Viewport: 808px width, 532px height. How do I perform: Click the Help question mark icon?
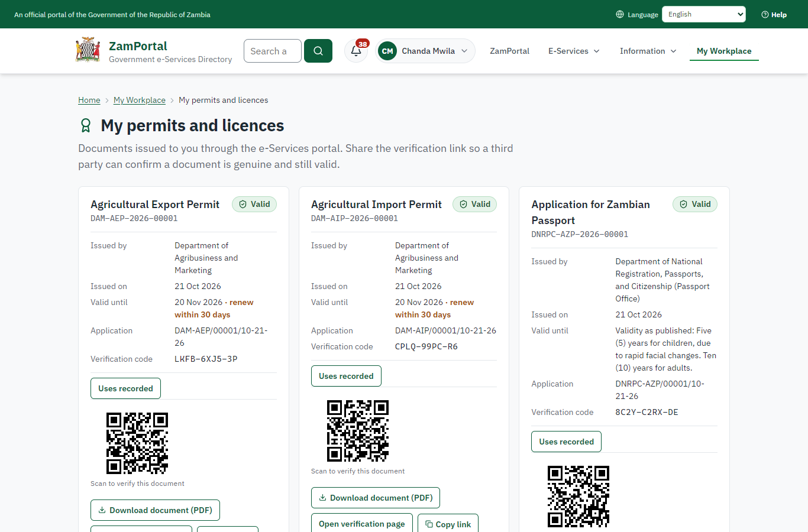click(x=765, y=14)
